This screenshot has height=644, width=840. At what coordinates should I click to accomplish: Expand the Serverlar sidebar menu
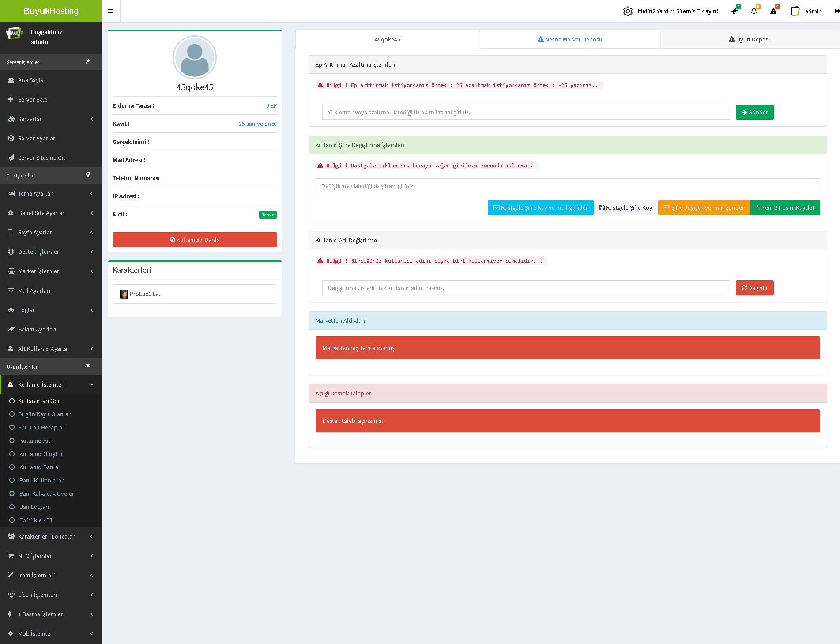click(x=51, y=119)
